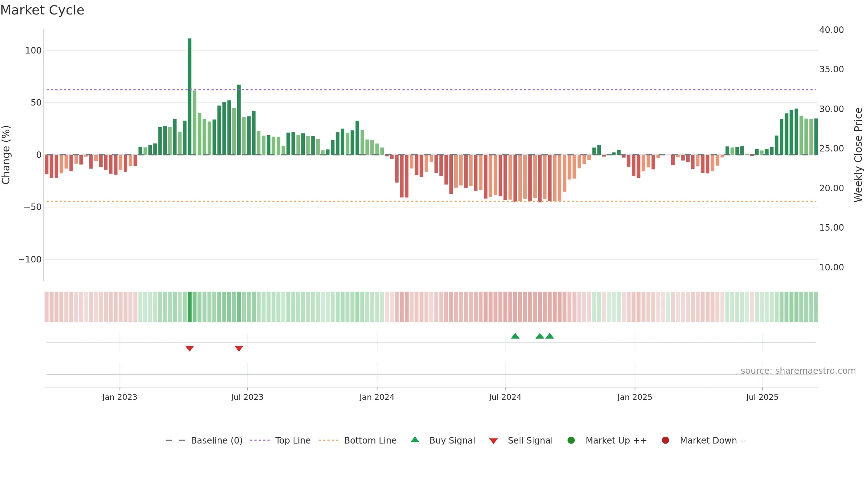Click the source: sharemaestro.com text
This screenshot has width=868, height=488.
pos(798,371)
